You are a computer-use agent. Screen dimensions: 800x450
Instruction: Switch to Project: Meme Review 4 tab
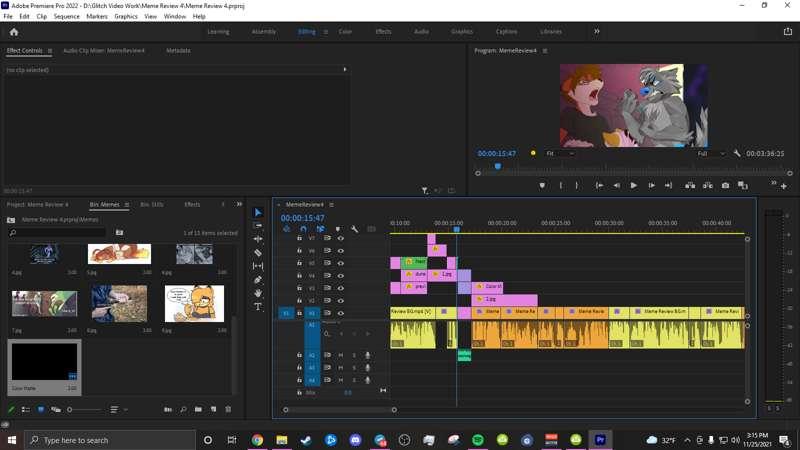tap(37, 205)
